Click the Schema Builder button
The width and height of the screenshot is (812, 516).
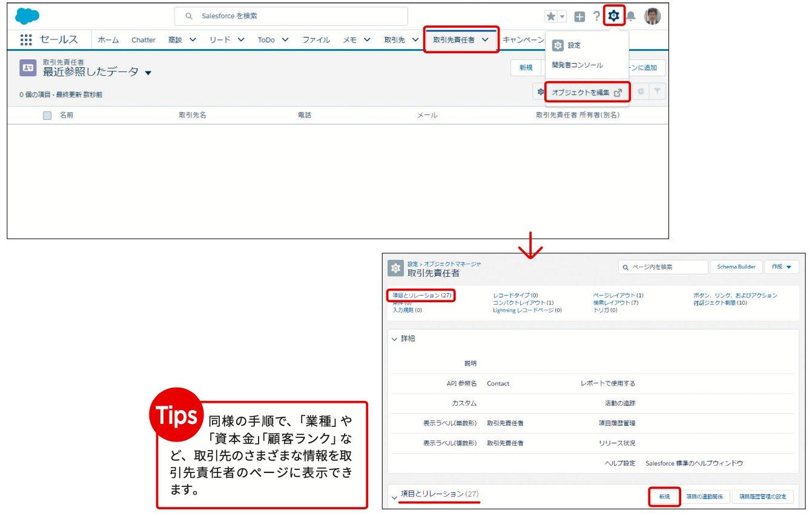click(736, 267)
